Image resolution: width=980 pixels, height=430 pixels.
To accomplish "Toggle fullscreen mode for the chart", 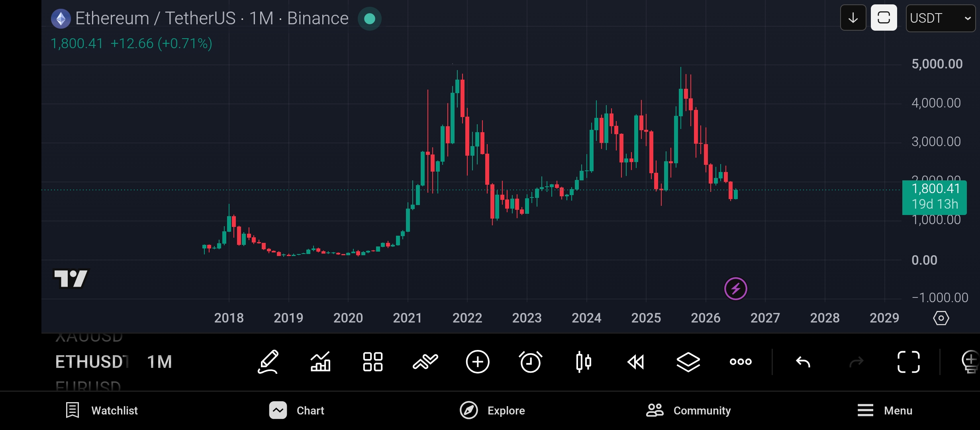I will (x=909, y=362).
